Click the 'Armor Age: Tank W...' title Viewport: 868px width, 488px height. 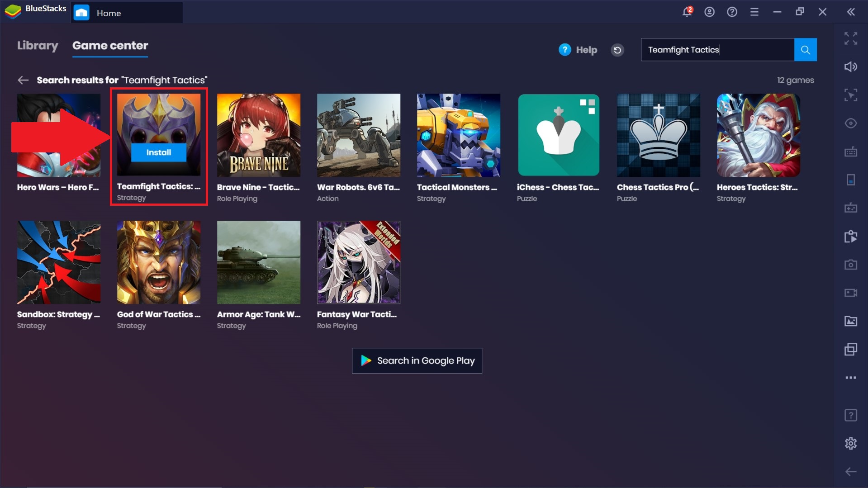[259, 314]
